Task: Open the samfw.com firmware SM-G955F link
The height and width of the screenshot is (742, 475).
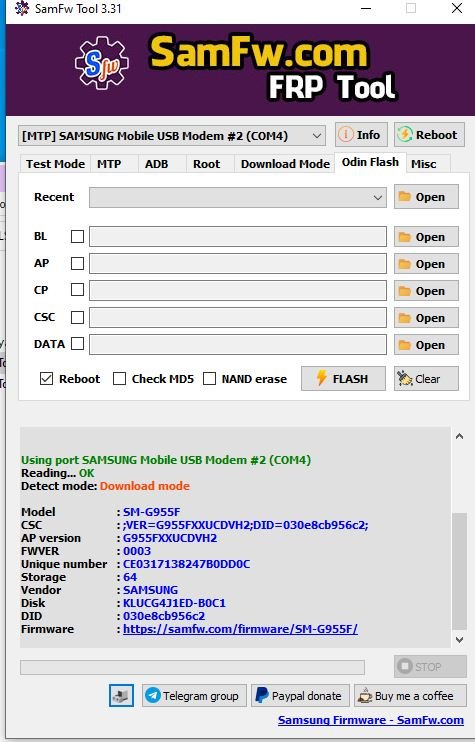Action: [x=240, y=629]
